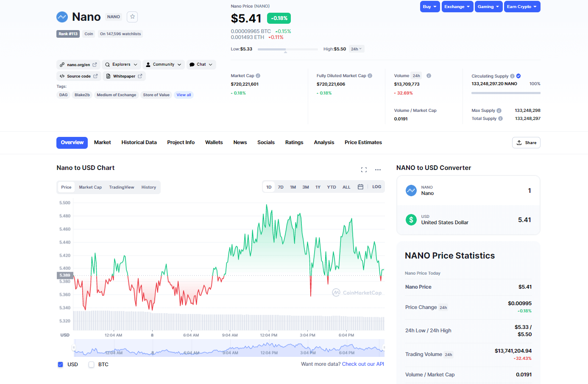Uncheck the USD checkbox below chart
Image resolution: width=588 pixels, height=384 pixels.
(x=61, y=365)
